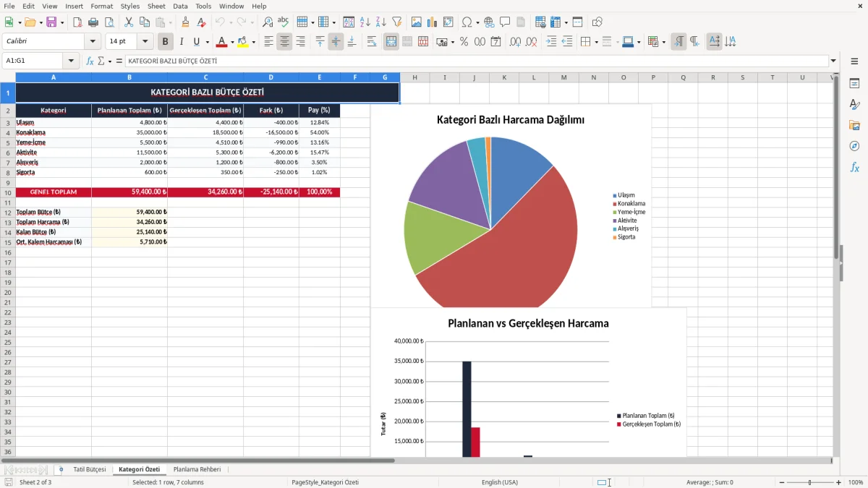The width and height of the screenshot is (868, 488).
Task: Toggle Underline formatting
Action: (196, 42)
